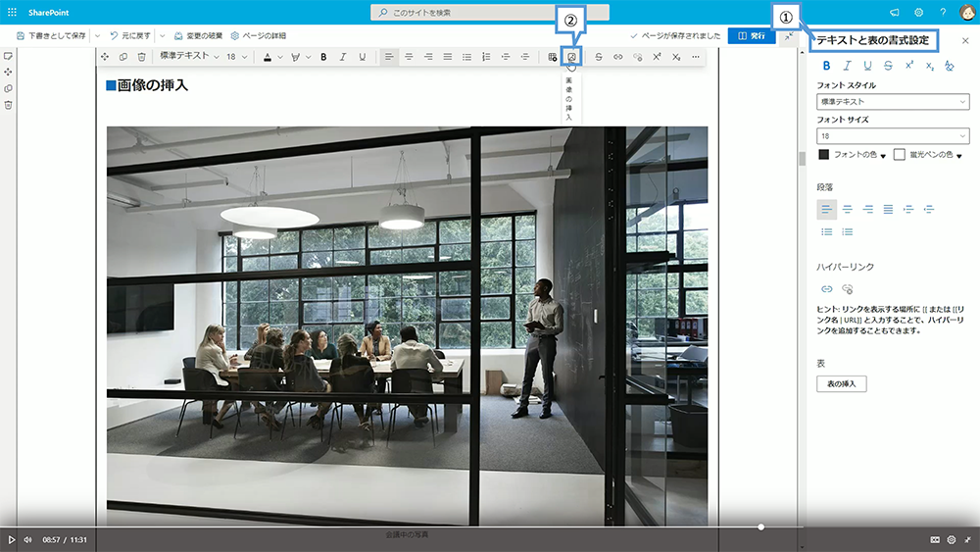The image size is (980, 552).
Task: Decrease indent icon in 段落 panel section
Action: point(929,210)
